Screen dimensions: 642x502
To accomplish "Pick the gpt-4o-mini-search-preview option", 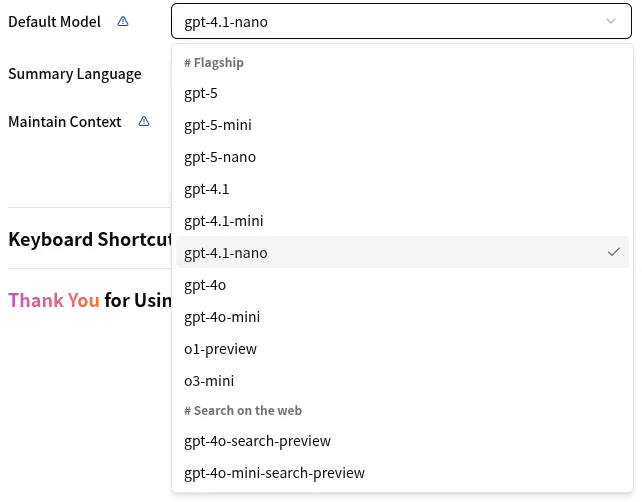I will pos(274,473).
